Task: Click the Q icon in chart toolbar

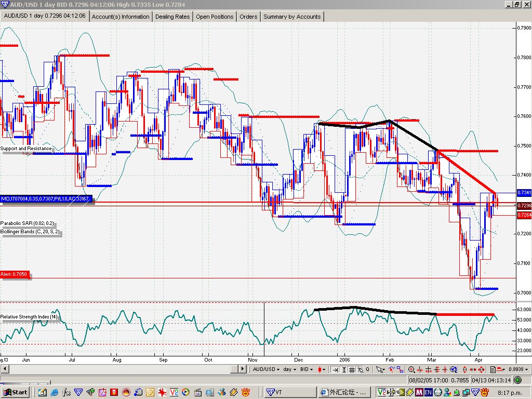Action: [368, 369]
